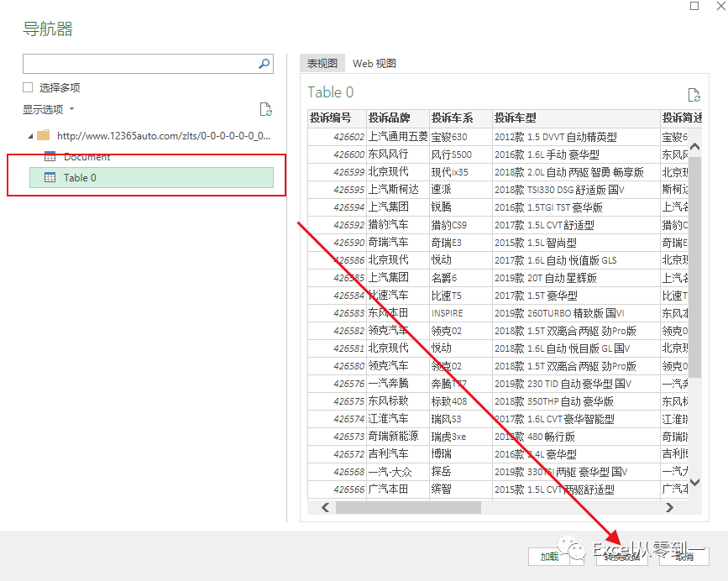Click the cell 标致408

461,401
